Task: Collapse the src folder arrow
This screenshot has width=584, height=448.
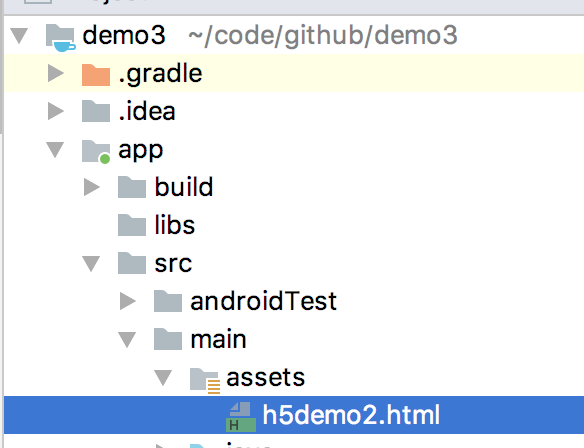Action: point(91,264)
